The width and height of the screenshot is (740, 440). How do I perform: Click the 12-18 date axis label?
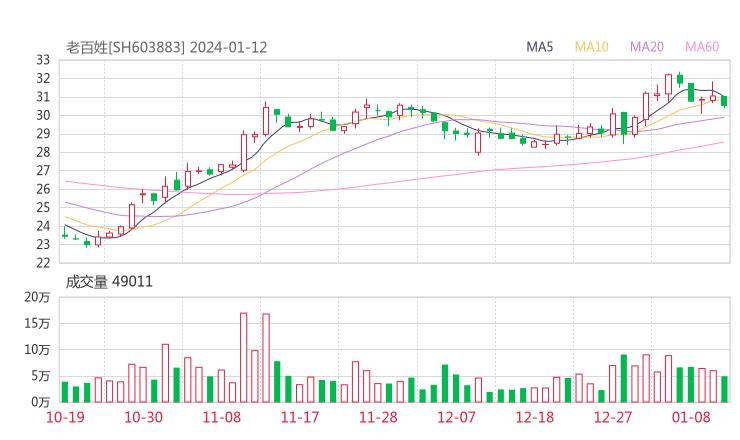coord(535,417)
